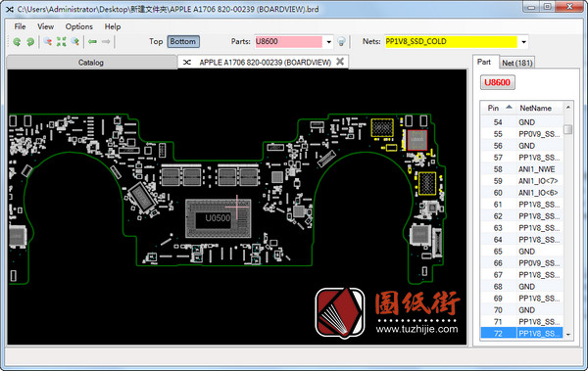Select pin 61 row in list
The width and height of the screenshot is (588, 371).
[x=522, y=205]
